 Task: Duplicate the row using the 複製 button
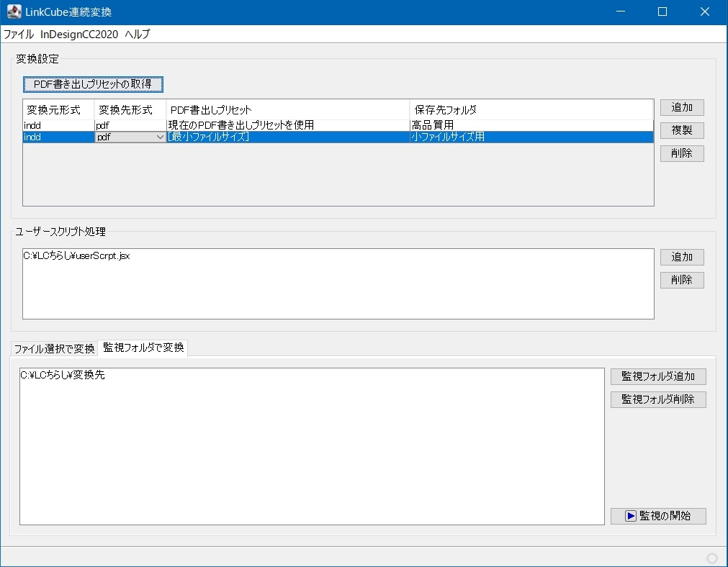[x=681, y=131]
